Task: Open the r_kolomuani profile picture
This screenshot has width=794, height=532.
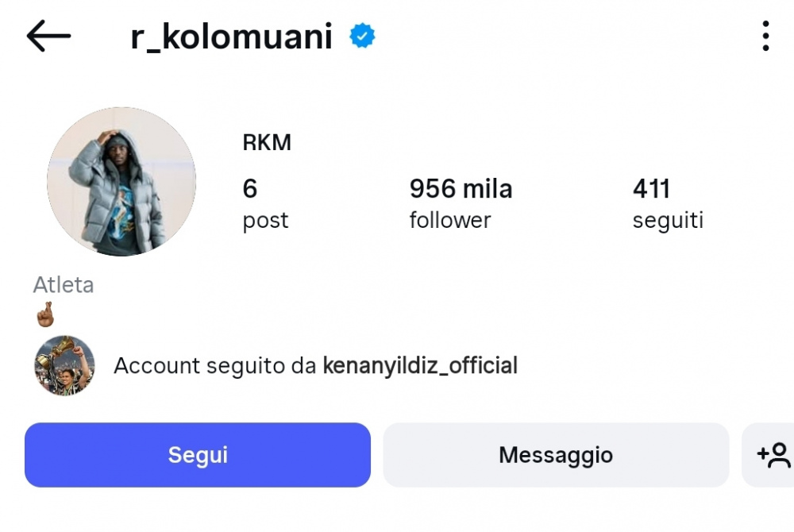Action: coord(121,182)
